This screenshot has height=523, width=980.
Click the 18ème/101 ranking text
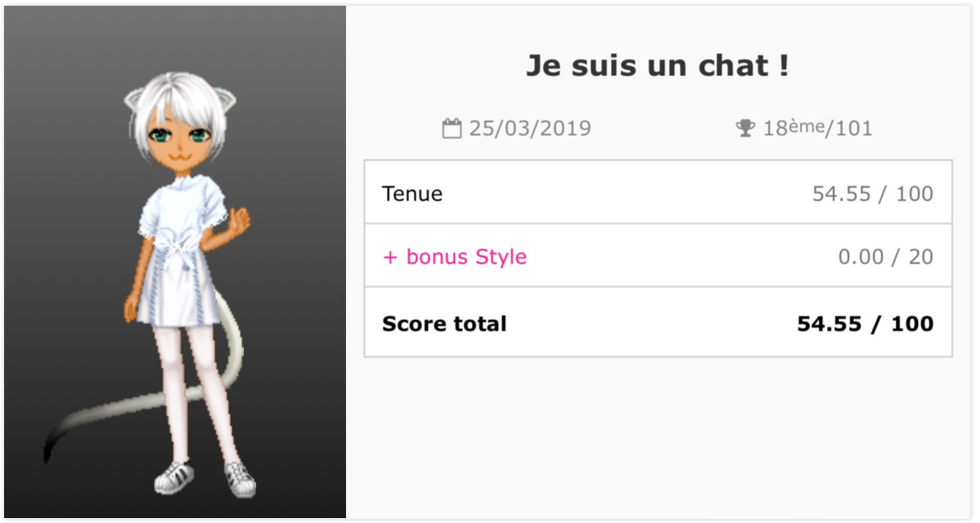[x=817, y=128]
